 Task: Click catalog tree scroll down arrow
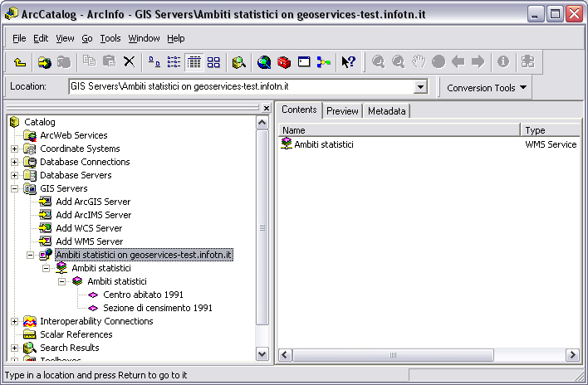click(262, 354)
